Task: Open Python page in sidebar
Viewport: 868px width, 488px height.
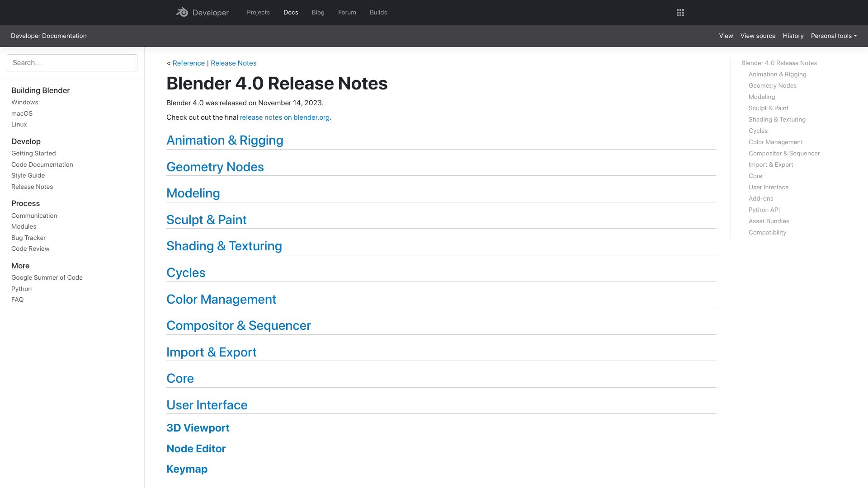Action: pyautogui.click(x=22, y=289)
